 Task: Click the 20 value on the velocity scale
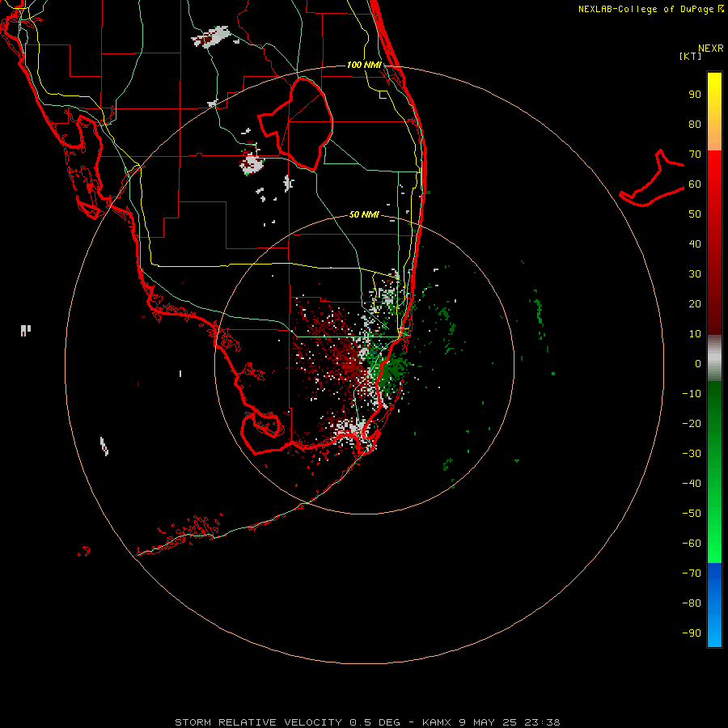pos(695,303)
